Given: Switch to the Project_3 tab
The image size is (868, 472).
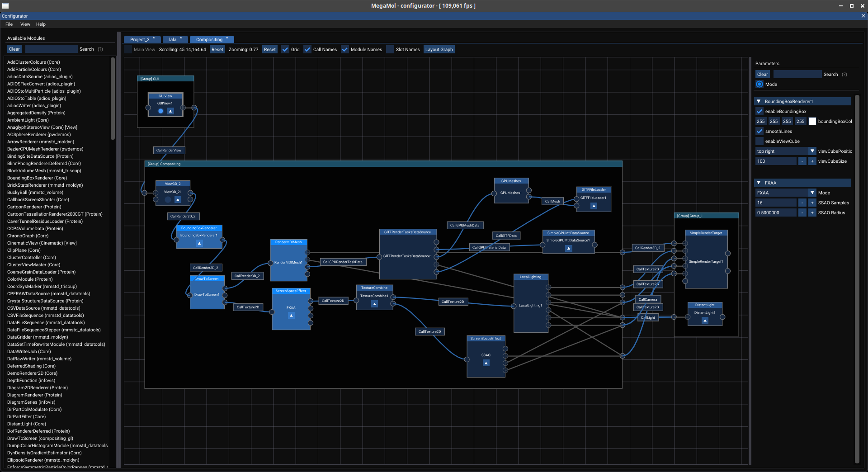Looking at the screenshot, I should point(142,39).
